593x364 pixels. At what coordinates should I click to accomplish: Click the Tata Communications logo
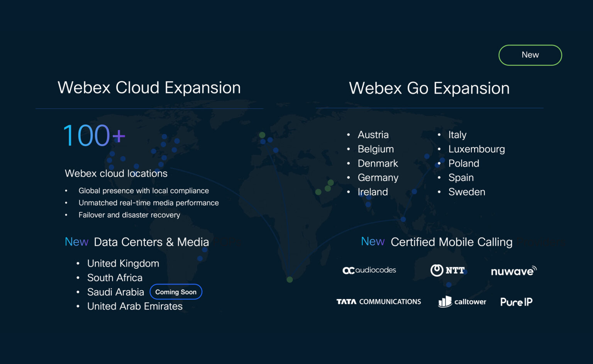point(378,302)
